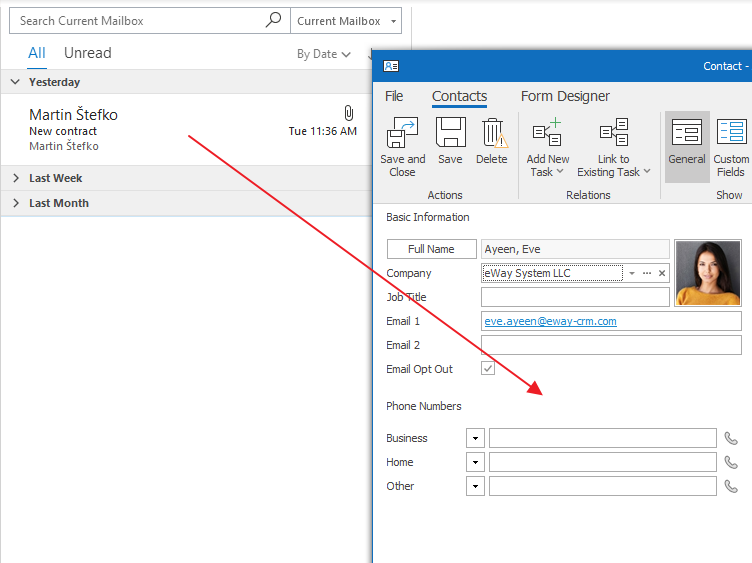Screen dimensions: 752x563
Task: Open the eve.ayeen@eway-crm.com email link
Action: pos(550,321)
